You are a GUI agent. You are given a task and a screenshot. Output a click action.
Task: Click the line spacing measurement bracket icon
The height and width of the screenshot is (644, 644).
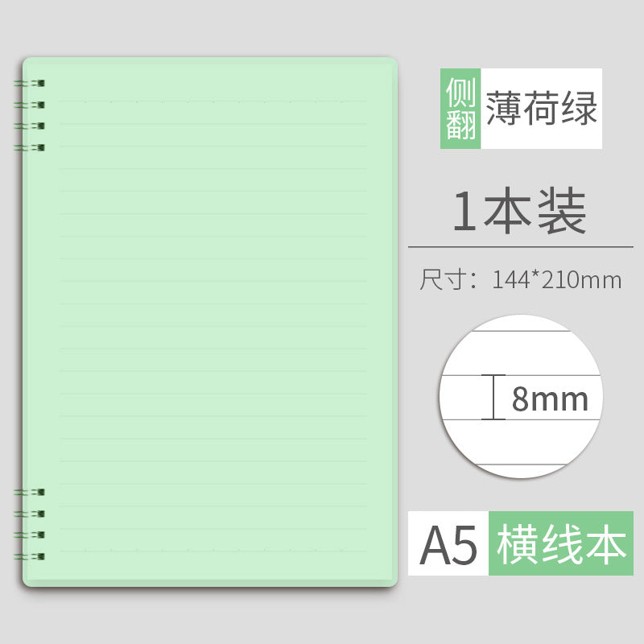pyautogui.click(x=493, y=397)
